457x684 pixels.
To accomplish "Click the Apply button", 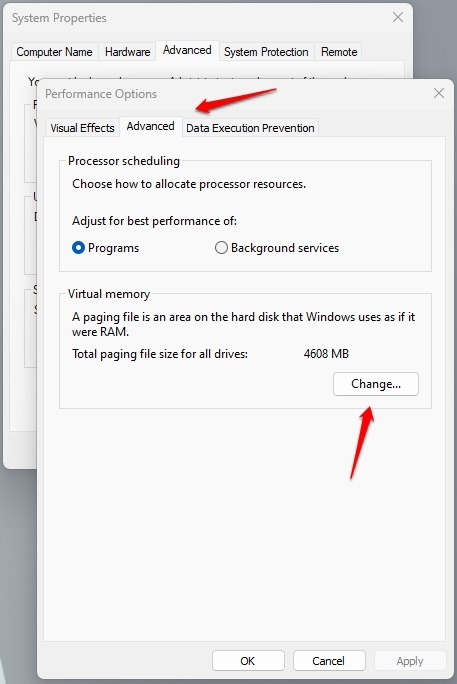I will pos(410,661).
